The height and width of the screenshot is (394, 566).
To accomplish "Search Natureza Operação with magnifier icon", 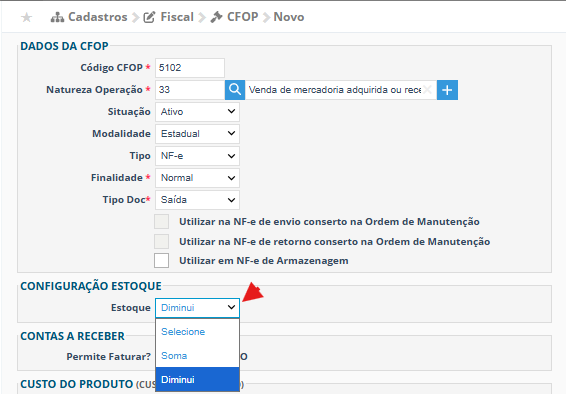I will (x=235, y=90).
